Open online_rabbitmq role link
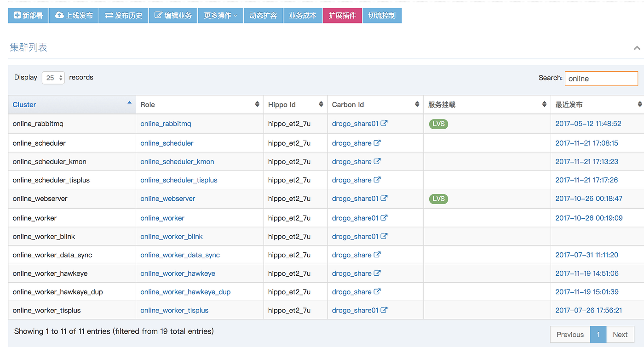The width and height of the screenshot is (644, 347). (166, 124)
